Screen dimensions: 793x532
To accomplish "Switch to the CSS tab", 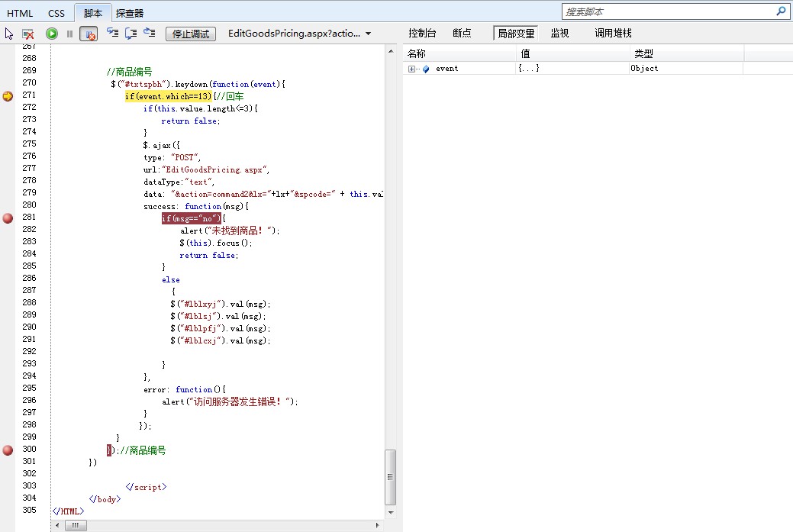I will (56, 13).
